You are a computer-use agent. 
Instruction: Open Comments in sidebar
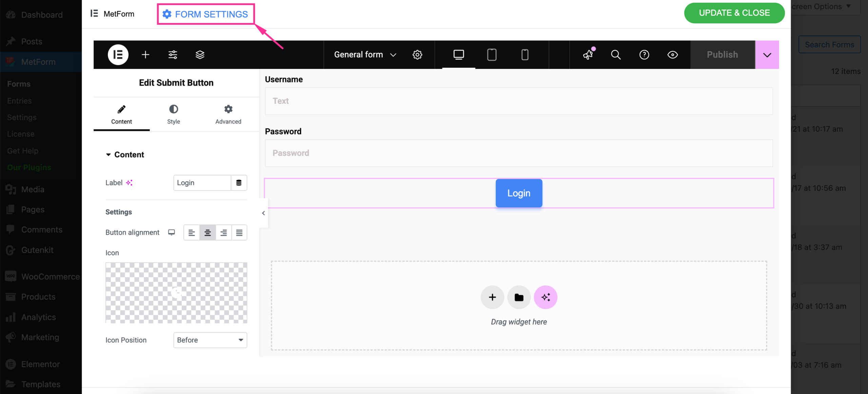41,230
